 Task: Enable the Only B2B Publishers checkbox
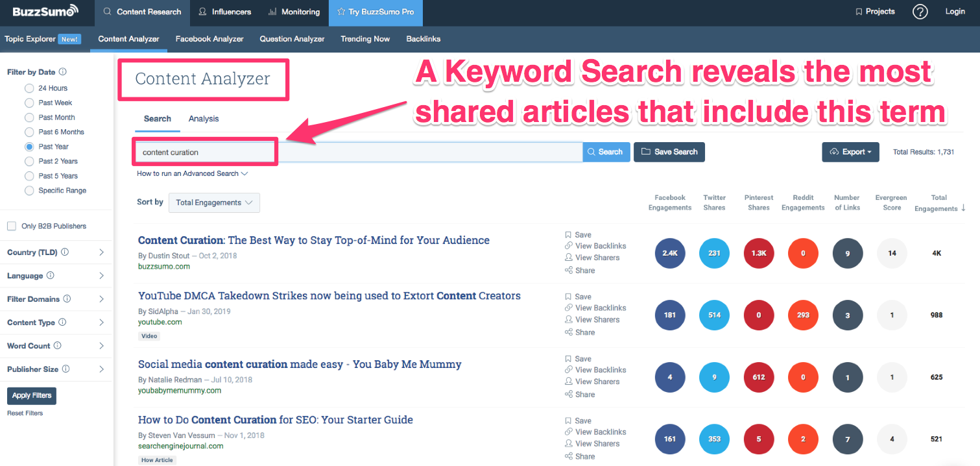pos(12,226)
